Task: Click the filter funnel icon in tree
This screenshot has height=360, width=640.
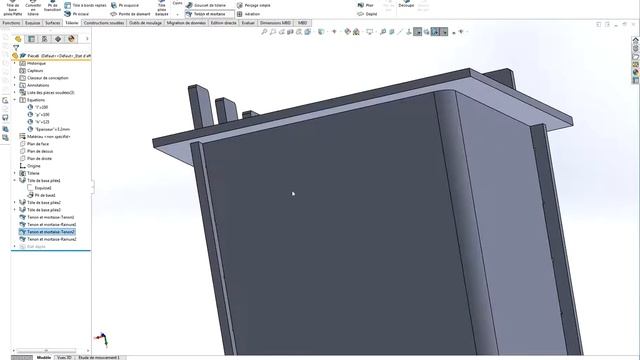Action: (16, 48)
